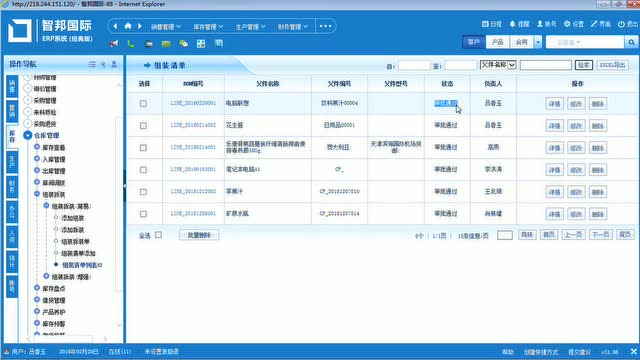
Task: Switch to the 库存 vertical sidebar tab
Action: pyautogui.click(x=12, y=136)
